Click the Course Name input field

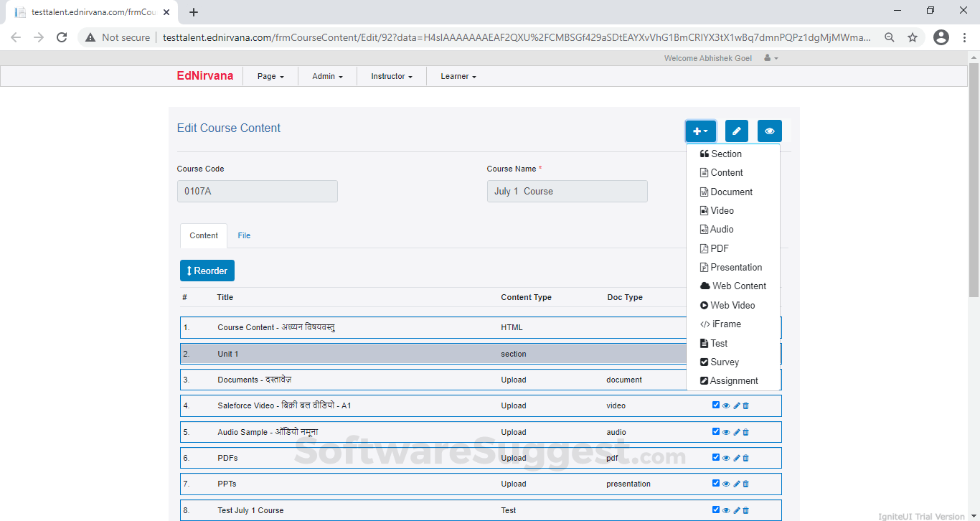click(567, 192)
